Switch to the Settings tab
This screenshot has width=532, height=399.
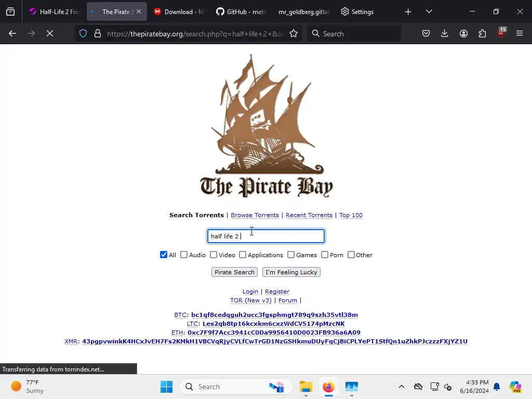357,11
